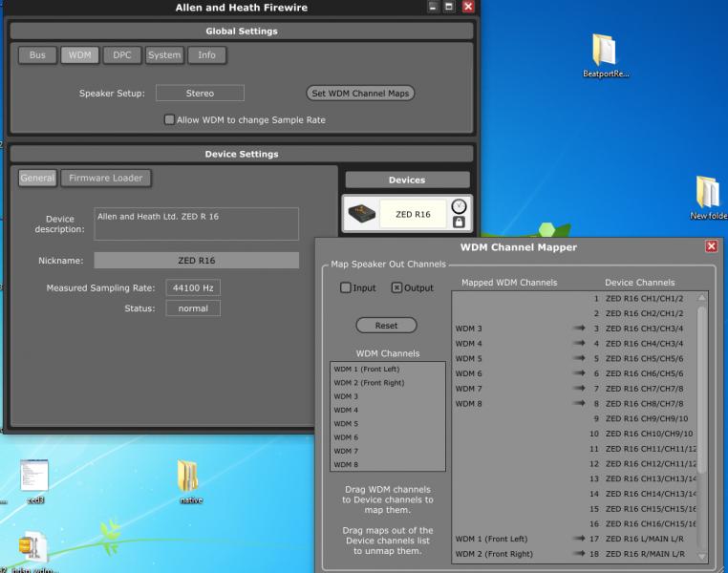The width and height of the screenshot is (728, 573).
Task: Click the clock icon beside ZED R16
Action: pos(459,206)
